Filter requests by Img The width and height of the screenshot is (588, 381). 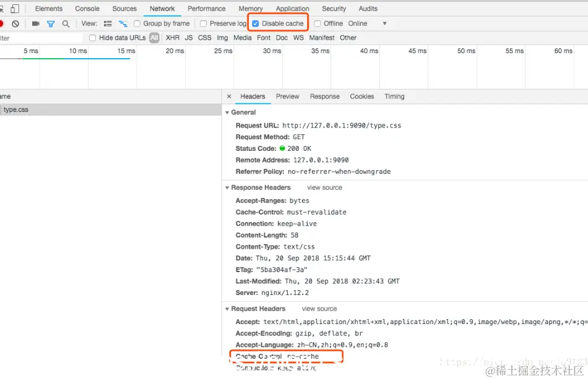(x=222, y=38)
